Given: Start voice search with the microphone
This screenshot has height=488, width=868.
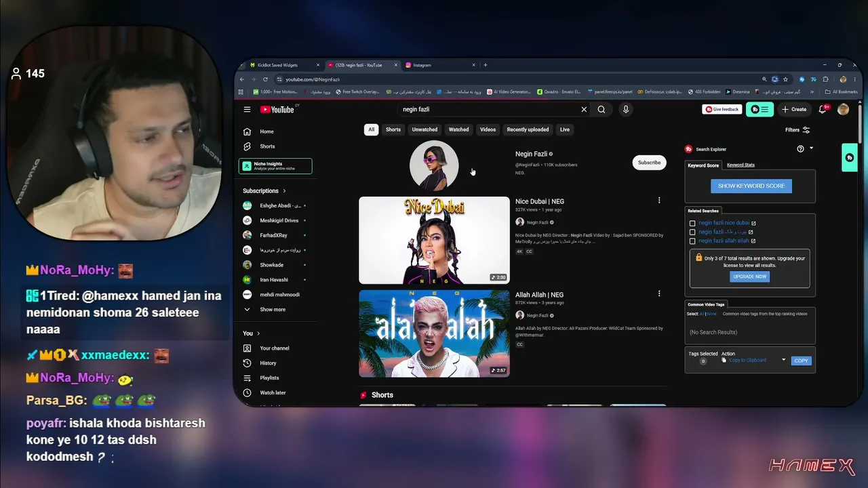Looking at the screenshot, I should tap(626, 109).
